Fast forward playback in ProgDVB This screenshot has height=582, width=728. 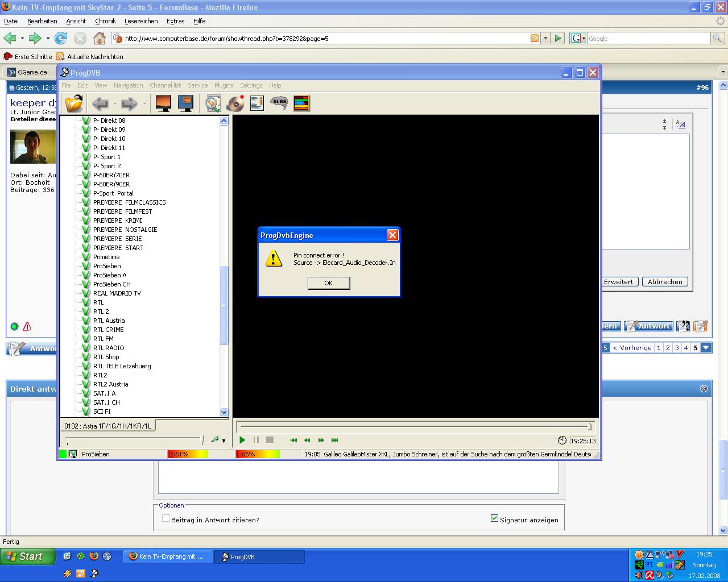click(x=321, y=440)
